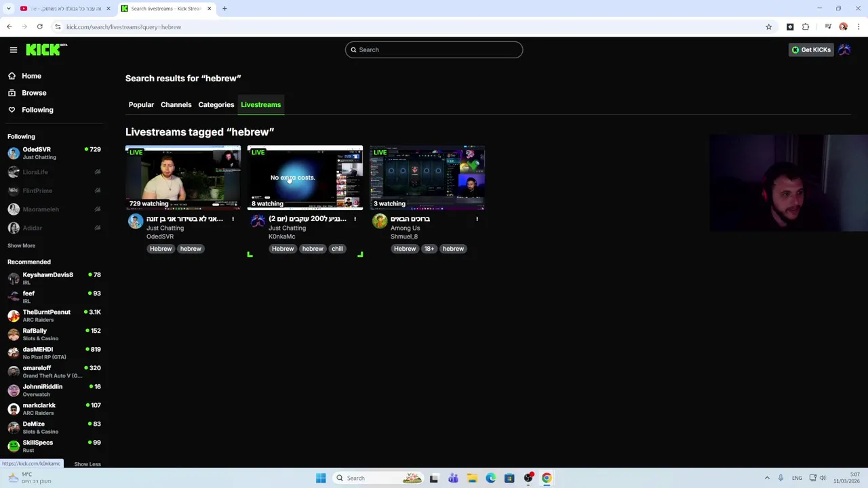Open RafBally recommended channel
868x488 pixels.
click(54, 334)
